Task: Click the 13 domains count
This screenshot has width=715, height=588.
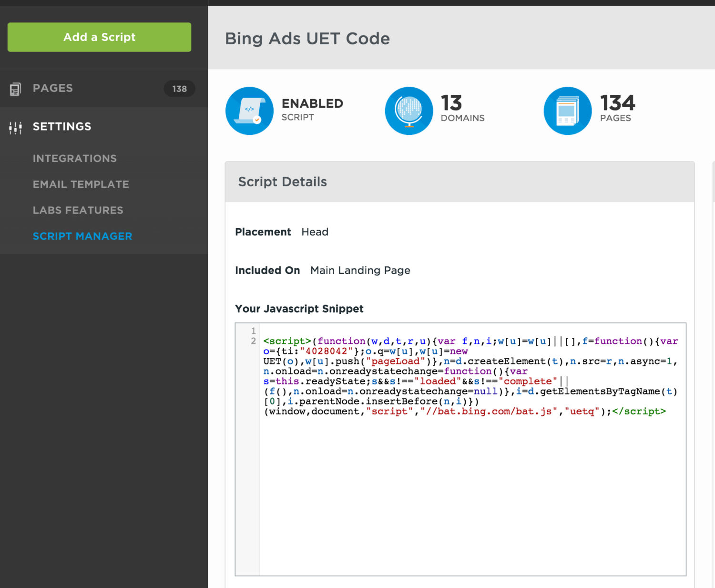Action: click(451, 103)
